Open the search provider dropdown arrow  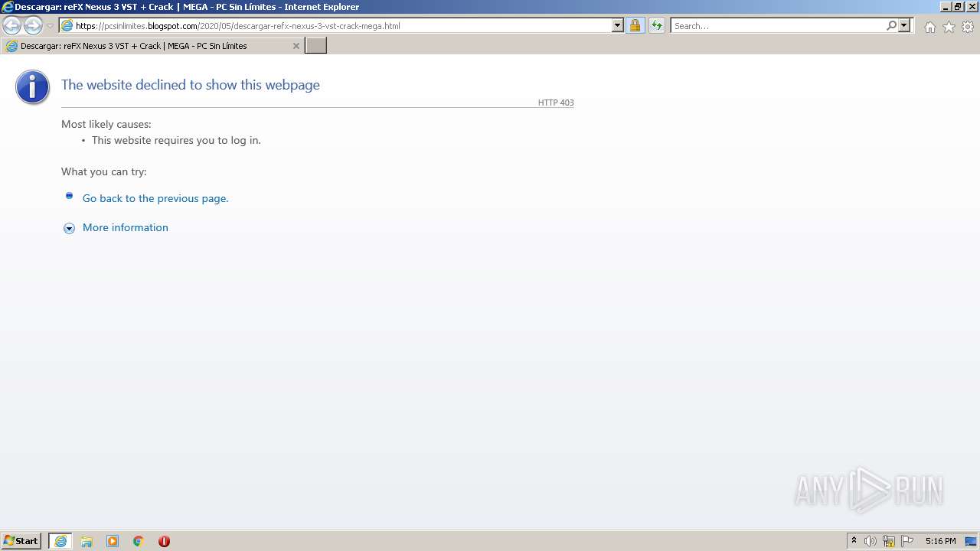point(904,25)
